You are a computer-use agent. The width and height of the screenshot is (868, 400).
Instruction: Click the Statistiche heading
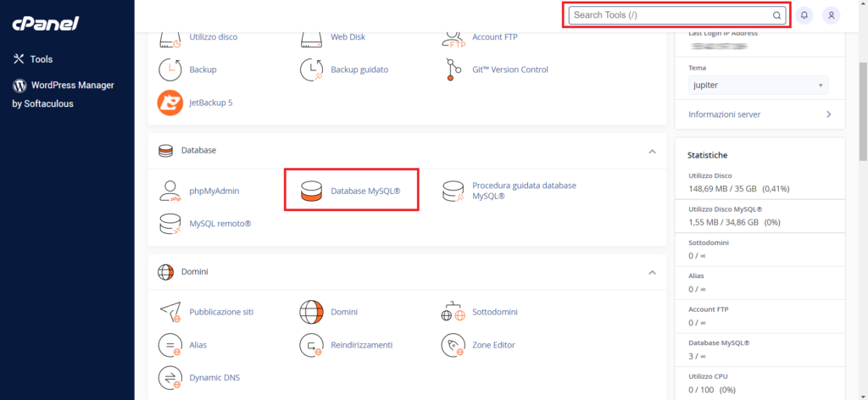click(x=707, y=155)
